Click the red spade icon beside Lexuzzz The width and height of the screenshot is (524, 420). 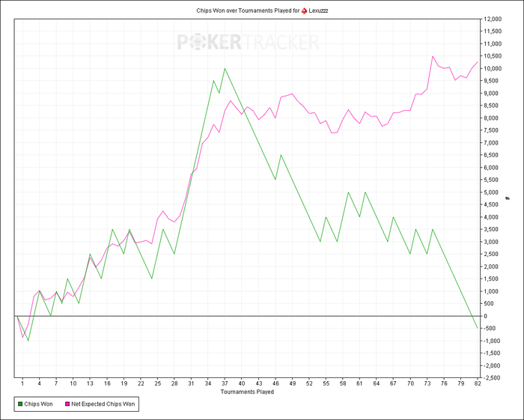click(x=304, y=10)
